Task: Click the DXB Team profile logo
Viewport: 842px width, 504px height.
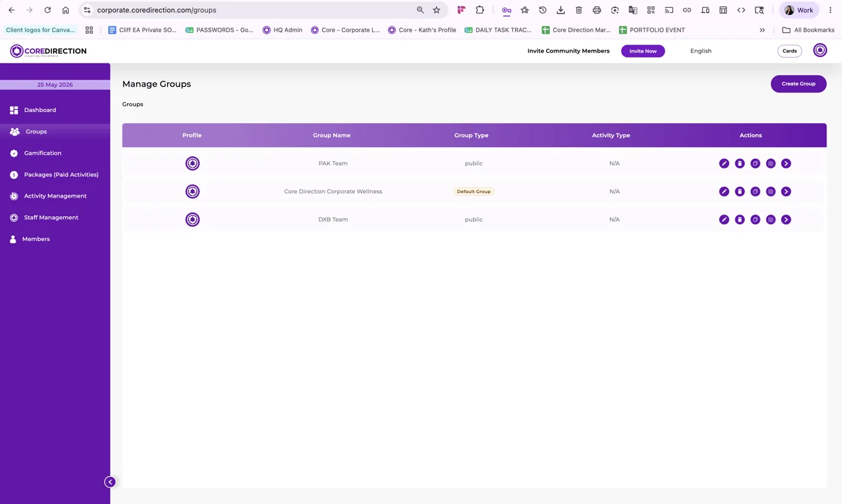Action: [x=192, y=220]
